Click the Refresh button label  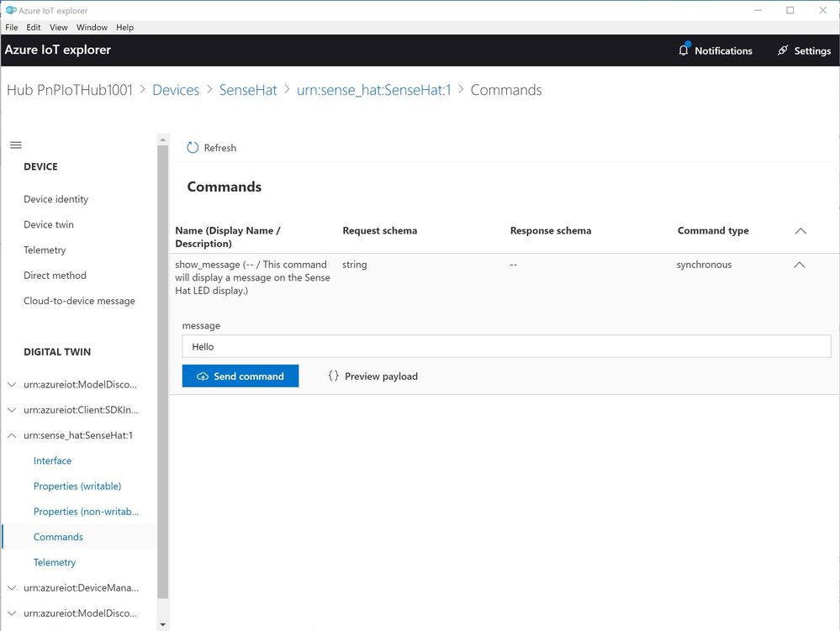tap(219, 148)
